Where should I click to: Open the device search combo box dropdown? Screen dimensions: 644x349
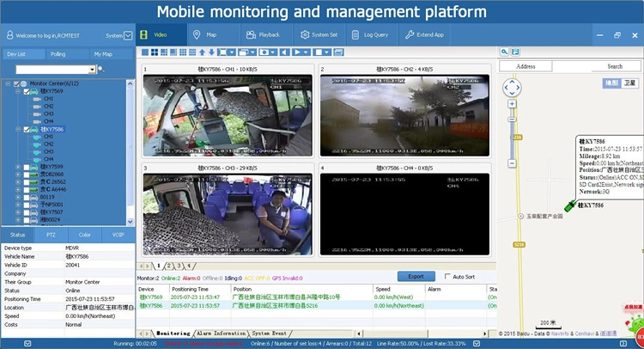92,70
